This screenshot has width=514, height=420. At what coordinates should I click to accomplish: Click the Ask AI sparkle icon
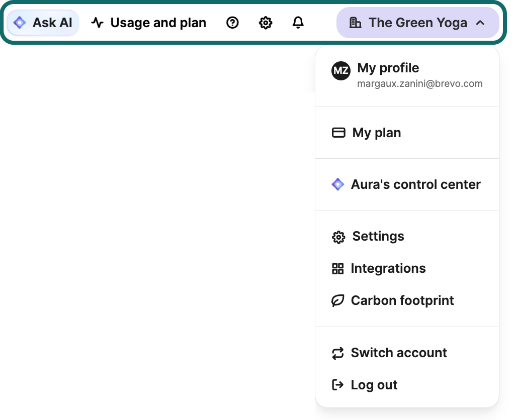point(20,22)
